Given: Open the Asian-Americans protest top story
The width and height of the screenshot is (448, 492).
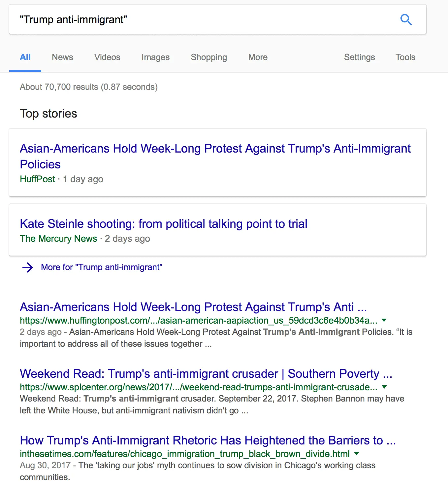Looking at the screenshot, I should tap(215, 156).
